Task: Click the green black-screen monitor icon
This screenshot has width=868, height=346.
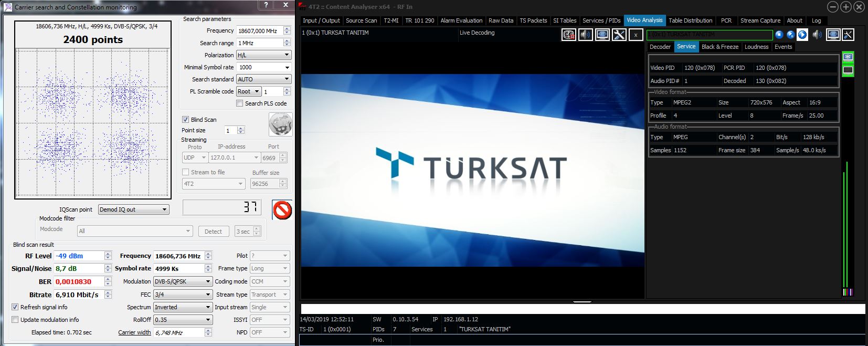Action: point(848,70)
